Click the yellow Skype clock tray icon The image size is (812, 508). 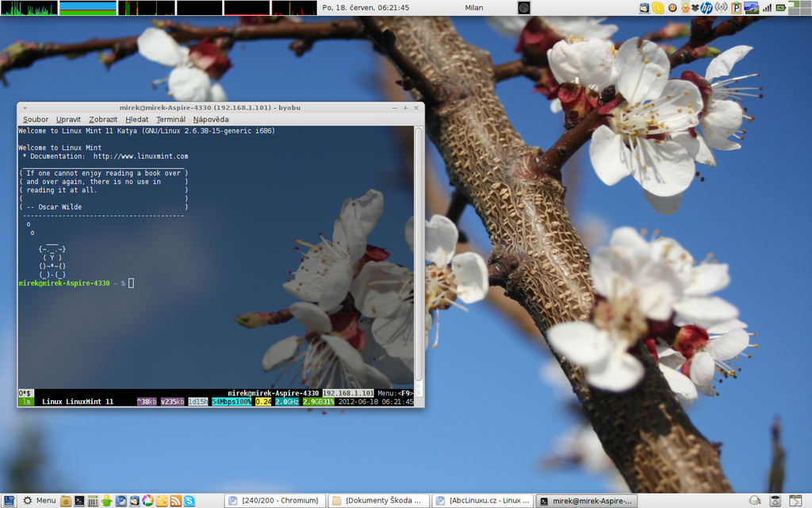click(657, 8)
